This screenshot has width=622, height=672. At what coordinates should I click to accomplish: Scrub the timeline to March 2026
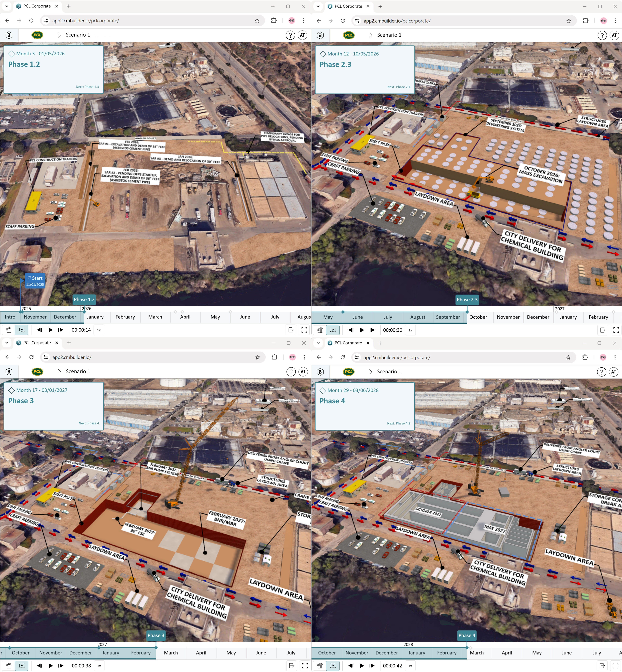(155, 317)
